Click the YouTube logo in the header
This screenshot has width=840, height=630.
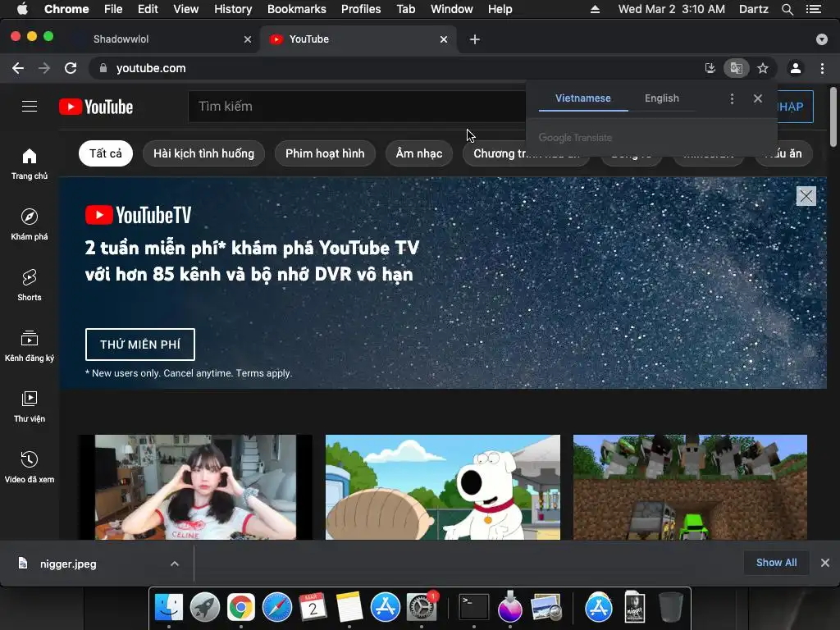click(x=96, y=107)
